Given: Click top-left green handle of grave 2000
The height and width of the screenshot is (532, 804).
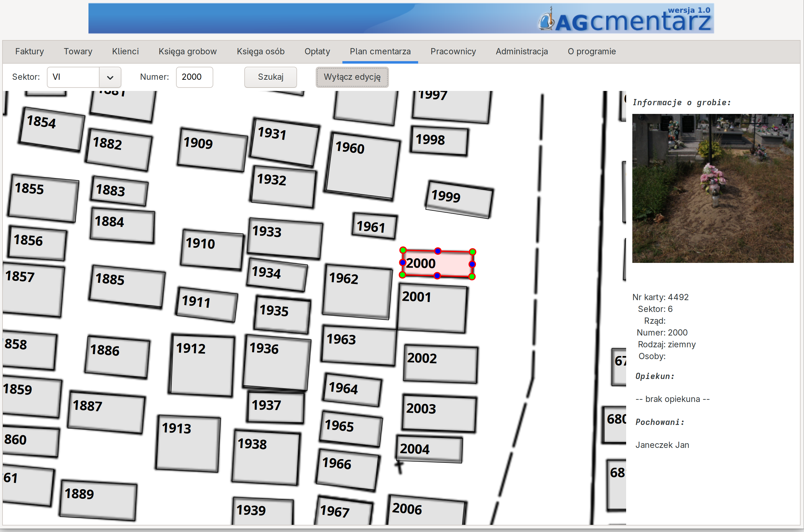Looking at the screenshot, I should point(403,250).
